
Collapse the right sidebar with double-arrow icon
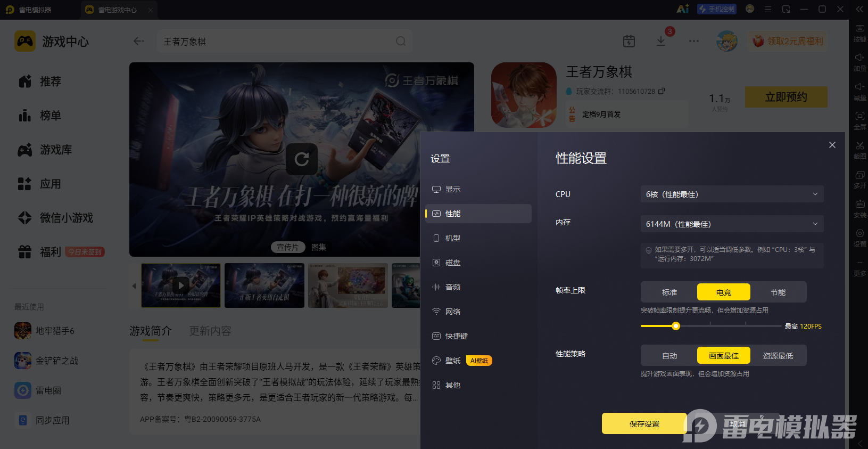point(859,9)
